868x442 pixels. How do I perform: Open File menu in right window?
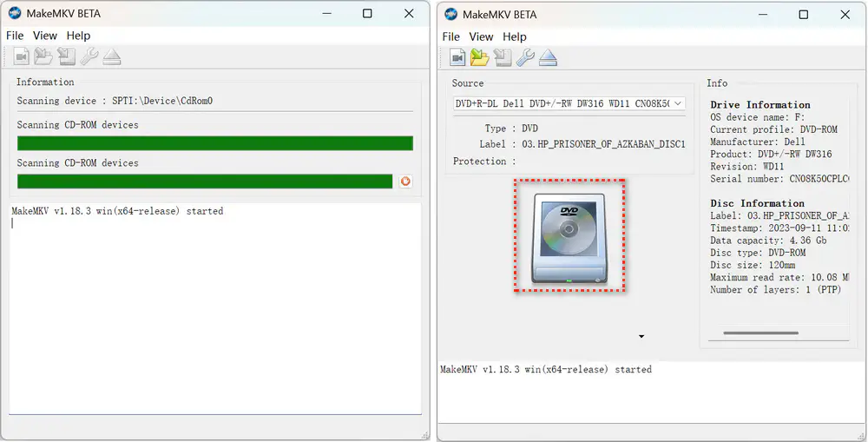coord(450,36)
